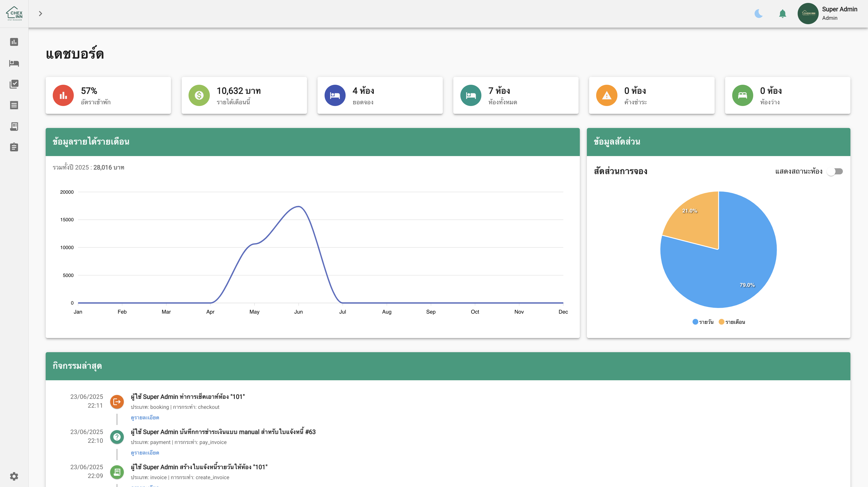Select the 22:11 activity timestamp
868x487 pixels.
pyautogui.click(x=95, y=405)
